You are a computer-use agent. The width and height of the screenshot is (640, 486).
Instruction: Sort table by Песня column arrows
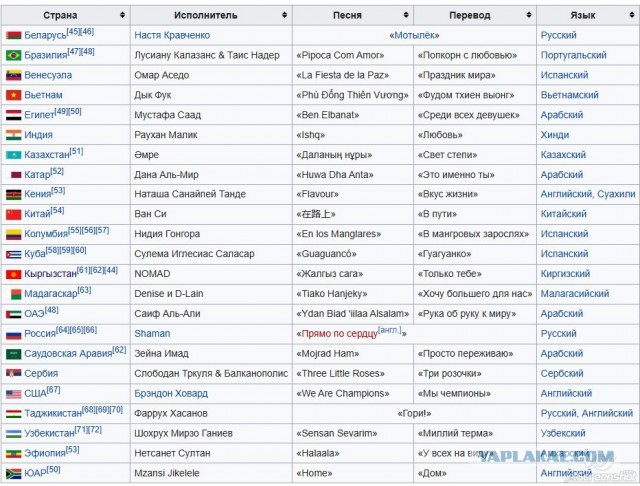coord(406,15)
